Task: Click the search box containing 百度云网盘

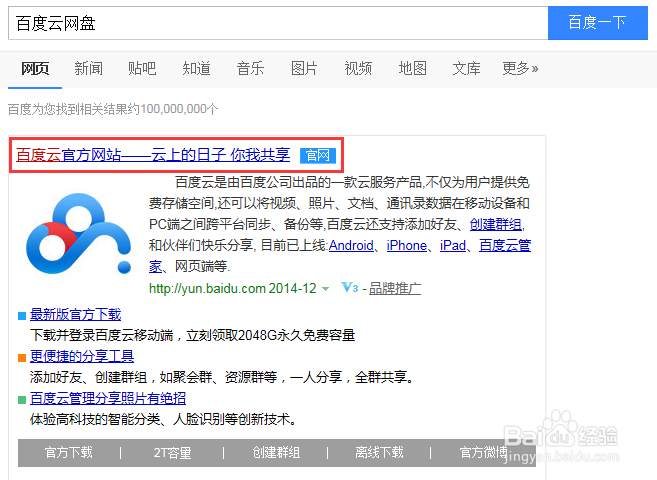Action: coord(278,23)
